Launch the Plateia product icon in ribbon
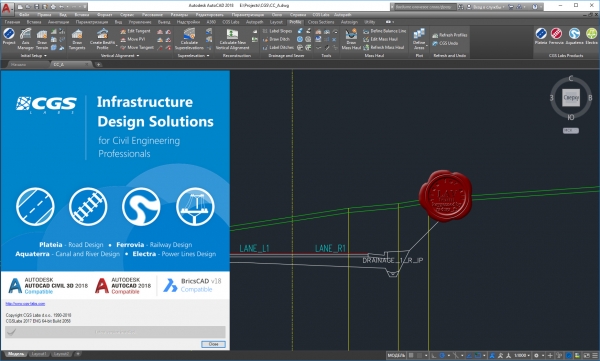The image size is (600, 361). tap(541, 36)
